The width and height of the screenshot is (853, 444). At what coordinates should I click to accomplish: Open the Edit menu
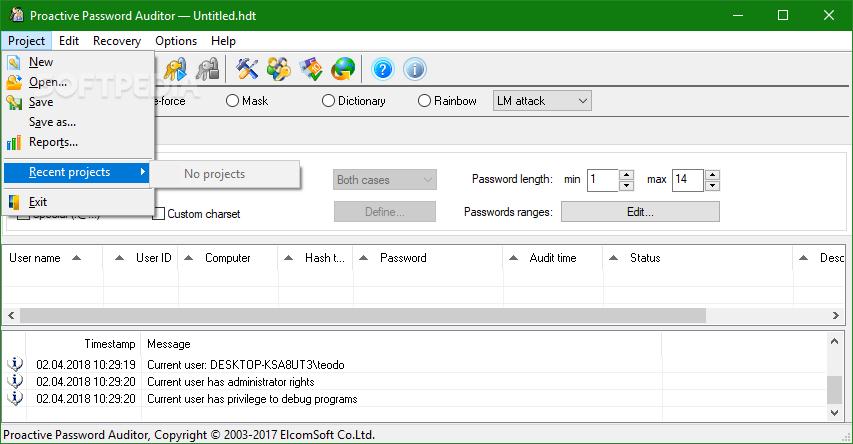tap(69, 41)
